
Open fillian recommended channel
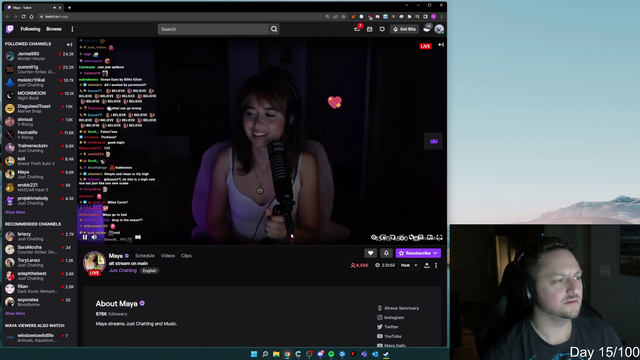[39, 289]
